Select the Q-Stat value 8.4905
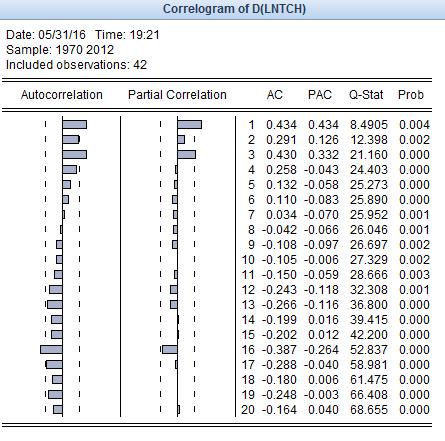The width and height of the screenshot is (445, 441). coord(369,125)
